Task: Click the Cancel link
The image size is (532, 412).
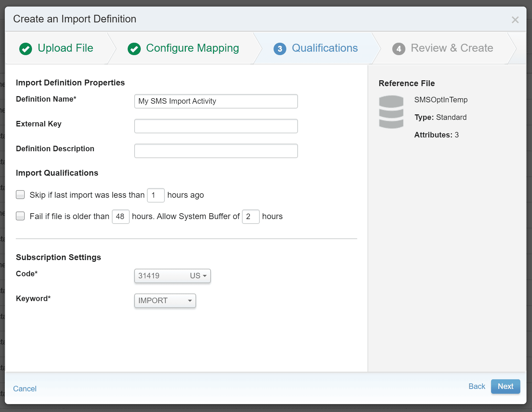Action: (x=25, y=389)
